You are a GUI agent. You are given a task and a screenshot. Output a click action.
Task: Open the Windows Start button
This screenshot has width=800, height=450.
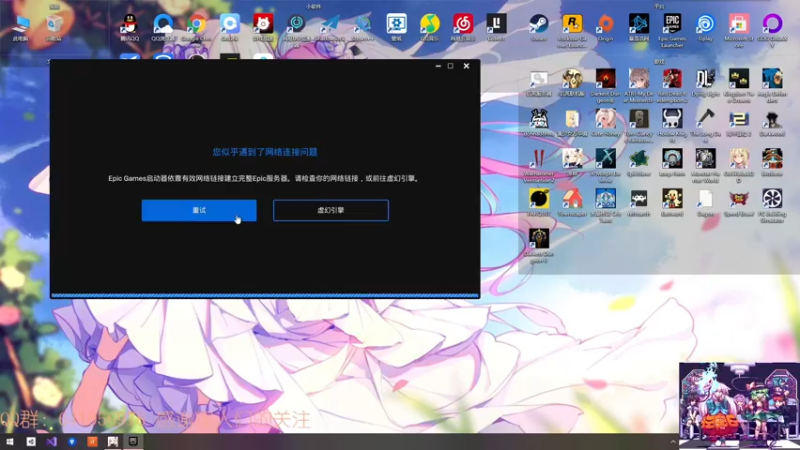pos(10,441)
